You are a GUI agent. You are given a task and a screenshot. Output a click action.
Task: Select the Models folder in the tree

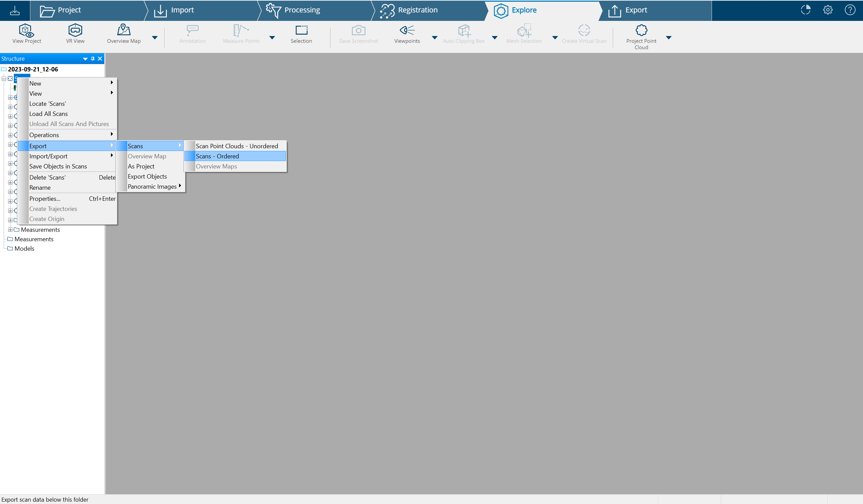24,248
